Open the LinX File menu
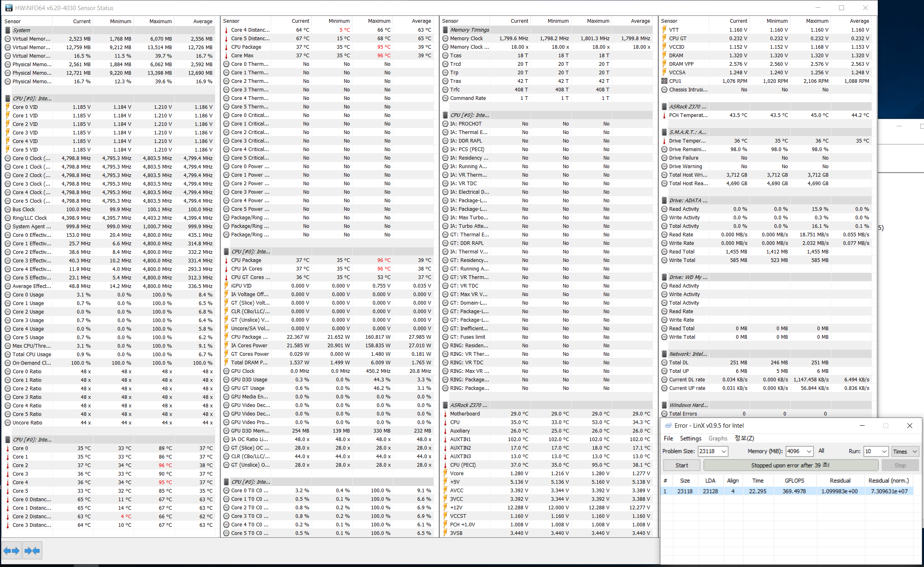Screen dimensions: 924x567 coord(668,438)
